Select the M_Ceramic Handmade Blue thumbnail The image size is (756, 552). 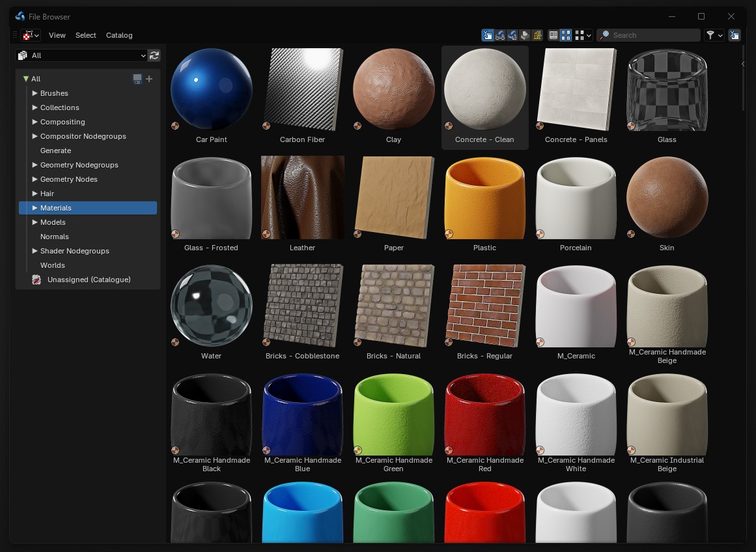302,414
